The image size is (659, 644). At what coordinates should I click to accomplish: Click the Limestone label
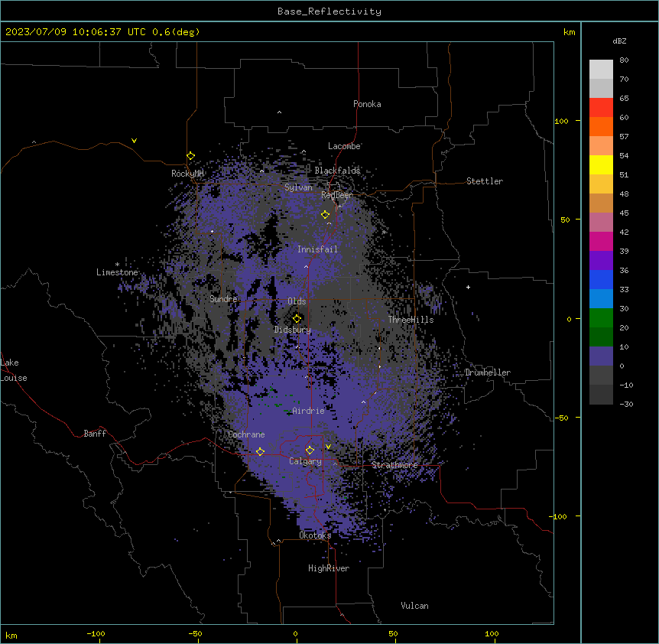tap(117, 272)
